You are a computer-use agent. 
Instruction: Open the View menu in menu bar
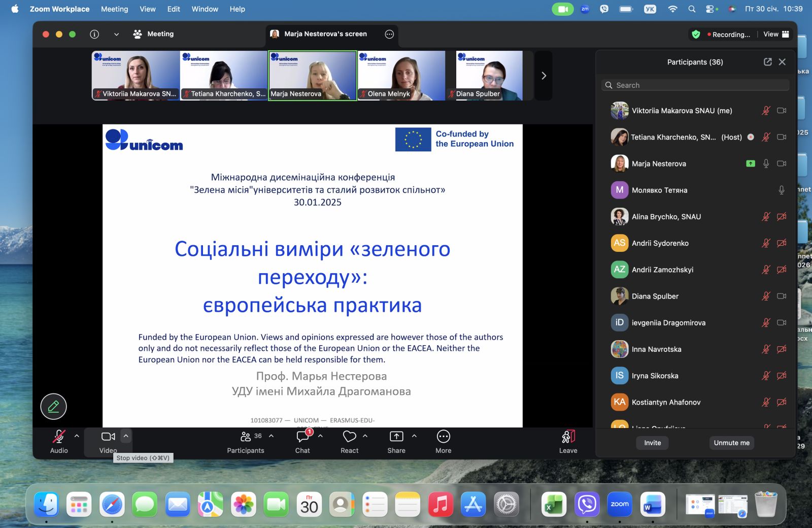pyautogui.click(x=148, y=9)
